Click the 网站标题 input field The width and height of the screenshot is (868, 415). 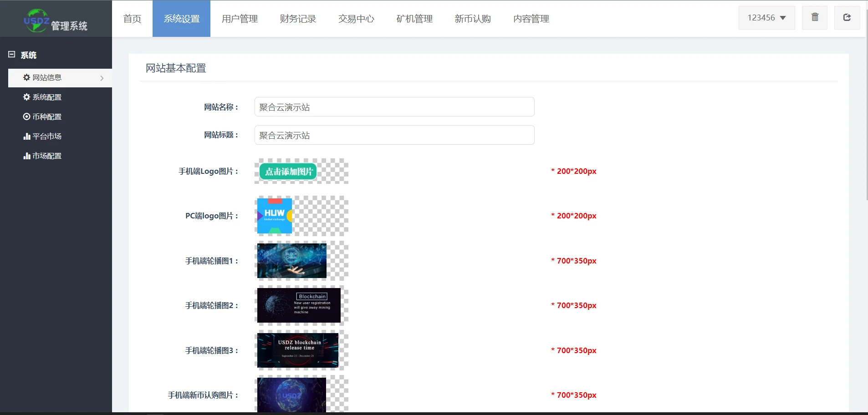coord(394,135)
